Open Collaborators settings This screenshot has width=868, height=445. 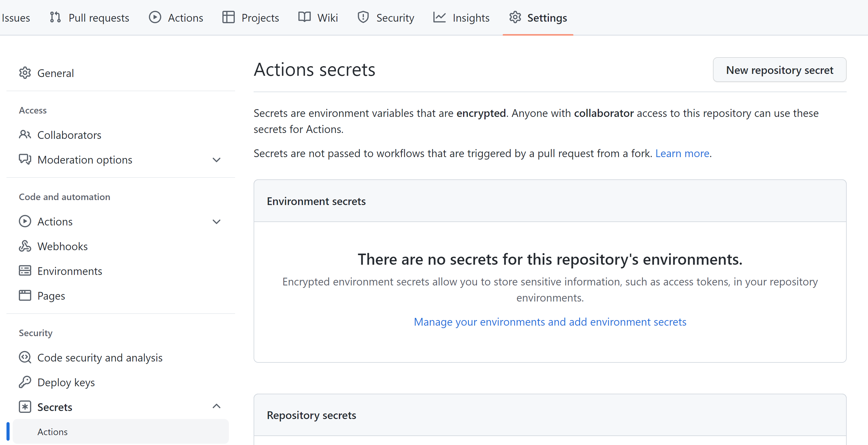click(121, 135)
